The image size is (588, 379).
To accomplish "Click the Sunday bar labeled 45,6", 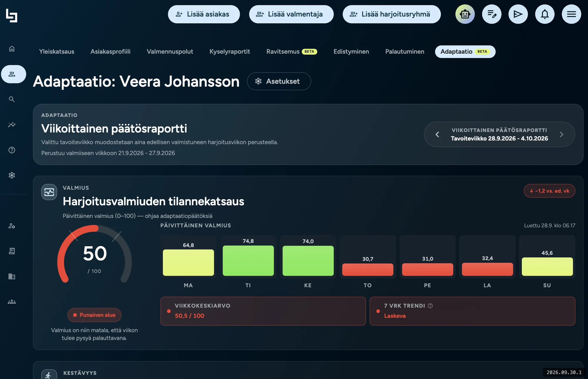I will tap(547, 267).
